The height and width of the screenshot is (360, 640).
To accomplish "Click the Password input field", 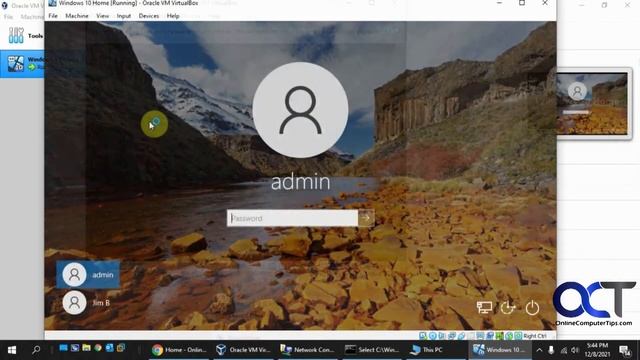I will point(292,218).
